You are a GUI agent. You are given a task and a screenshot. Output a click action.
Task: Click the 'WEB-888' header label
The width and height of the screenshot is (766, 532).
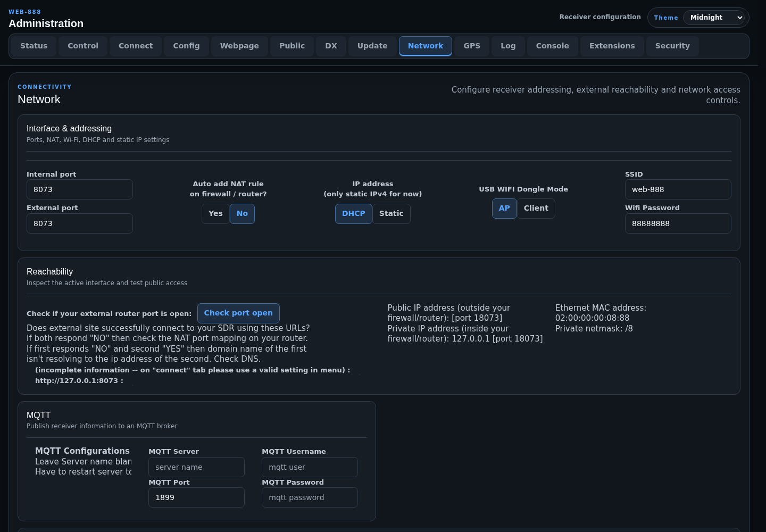click(x=24, y=12)
